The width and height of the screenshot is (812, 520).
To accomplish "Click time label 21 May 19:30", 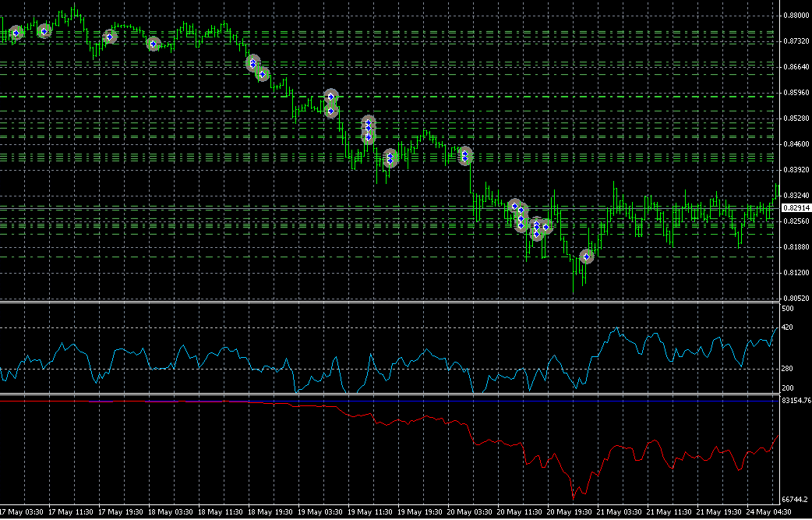I will coord(718,511).
